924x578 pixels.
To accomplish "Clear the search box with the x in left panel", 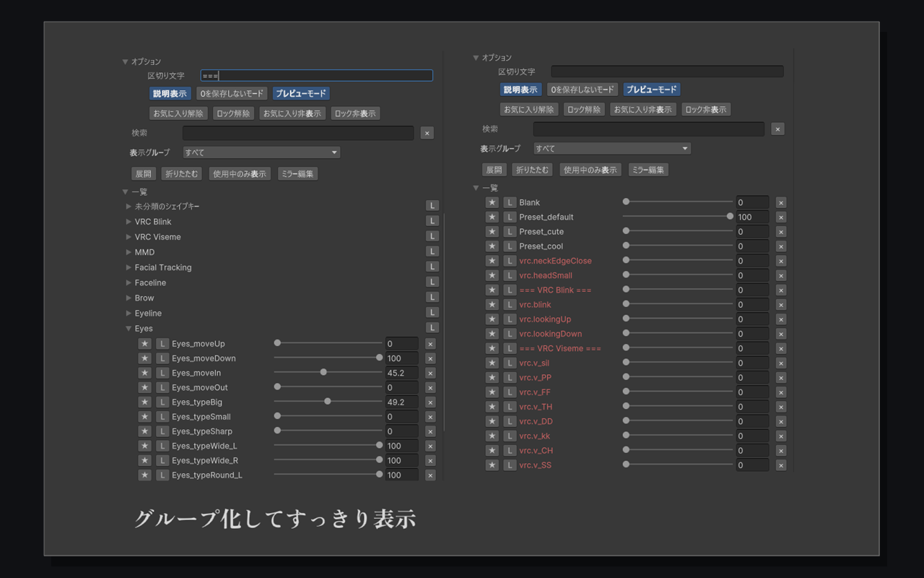I will point(427,133).
